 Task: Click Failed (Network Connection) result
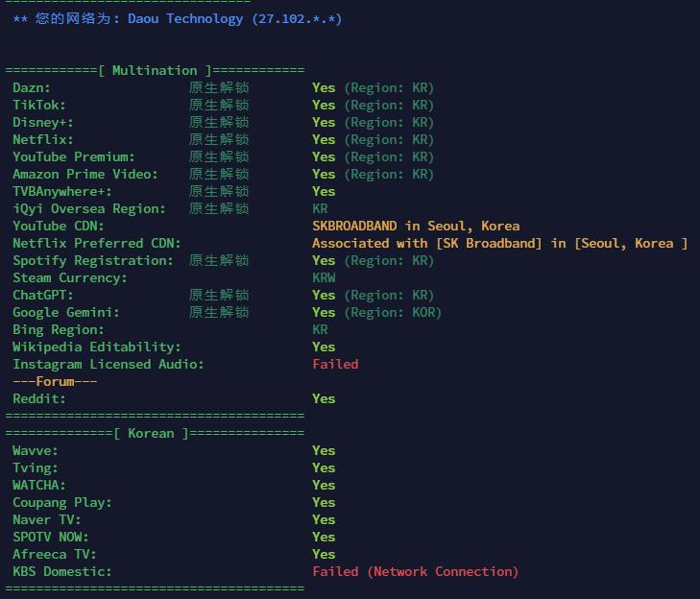tap(416, 572)
